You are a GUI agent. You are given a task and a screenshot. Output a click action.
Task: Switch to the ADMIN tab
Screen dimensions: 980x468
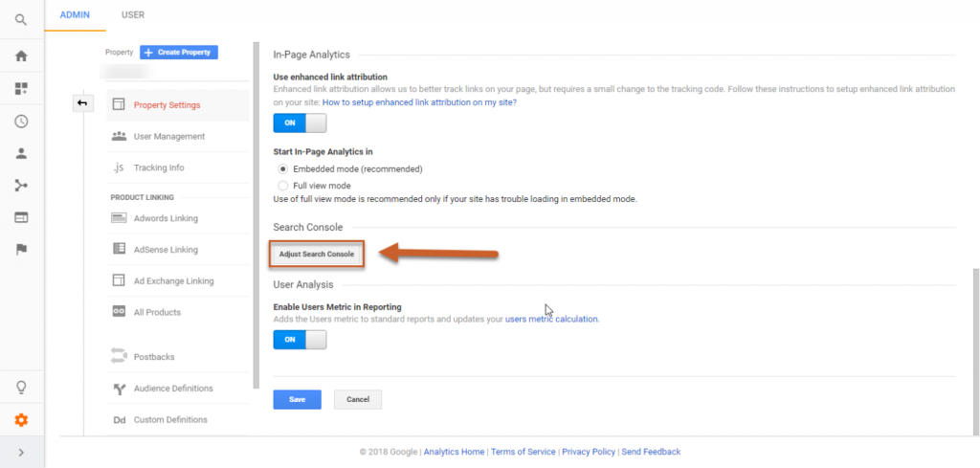pyautogui.click(x=75, y=15)
